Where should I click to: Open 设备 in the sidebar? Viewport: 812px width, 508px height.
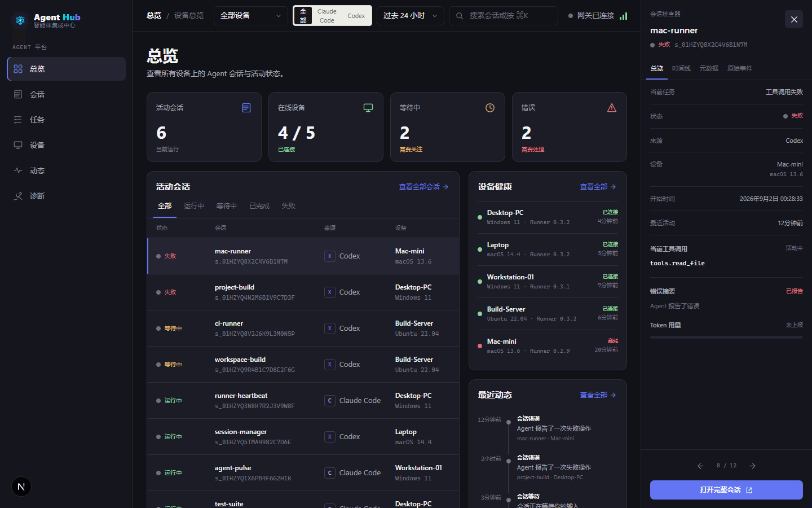[x=67, y=145]
